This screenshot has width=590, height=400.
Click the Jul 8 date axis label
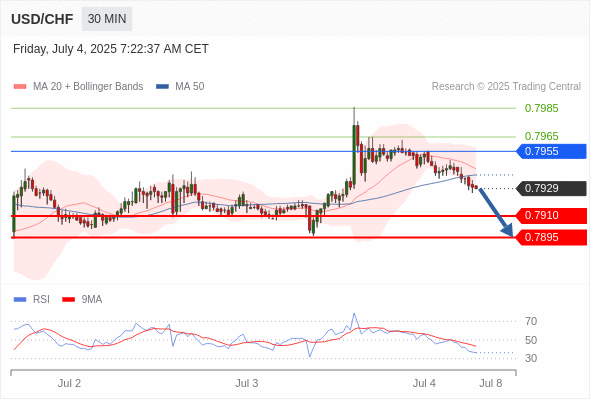pos(491,383)
